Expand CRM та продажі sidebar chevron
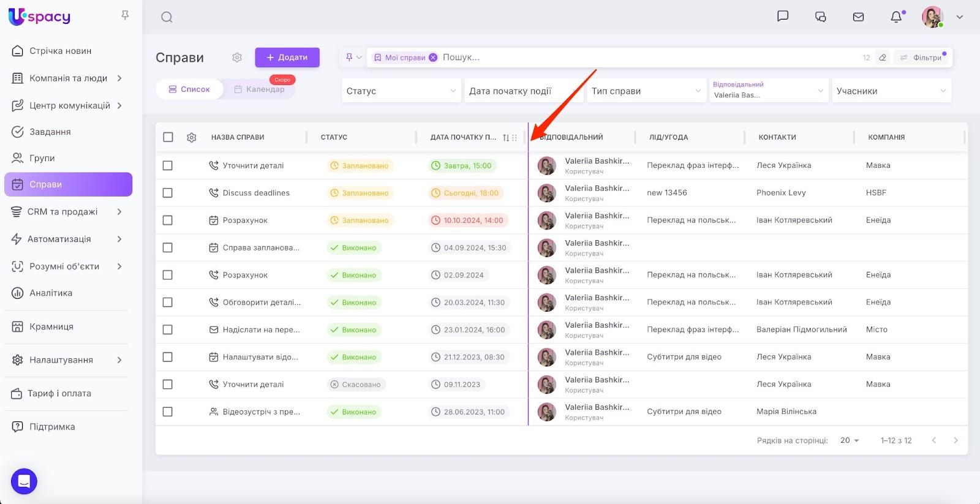 tap(119, 211)
